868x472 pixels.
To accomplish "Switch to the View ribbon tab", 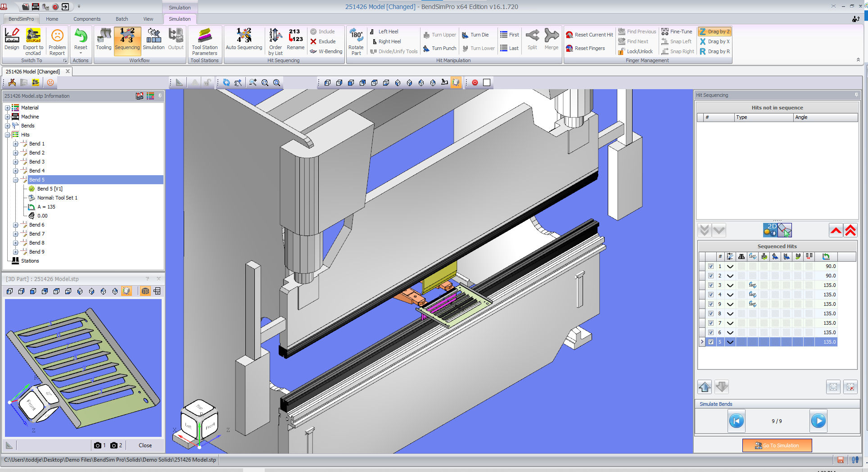I will pyautogui.click(x=148, y=19).
